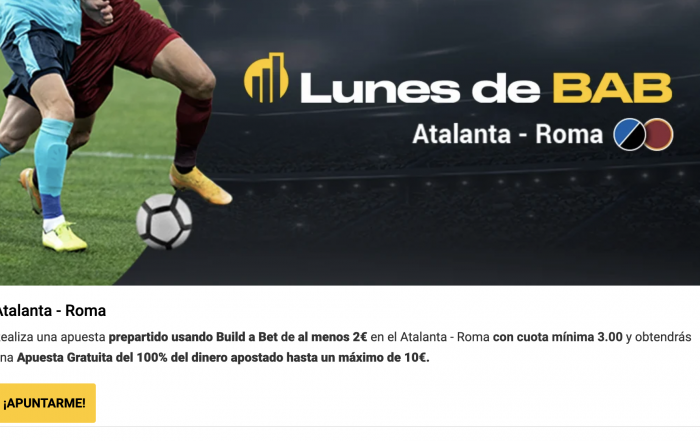Click the player's light blue sock

point(52,156)
